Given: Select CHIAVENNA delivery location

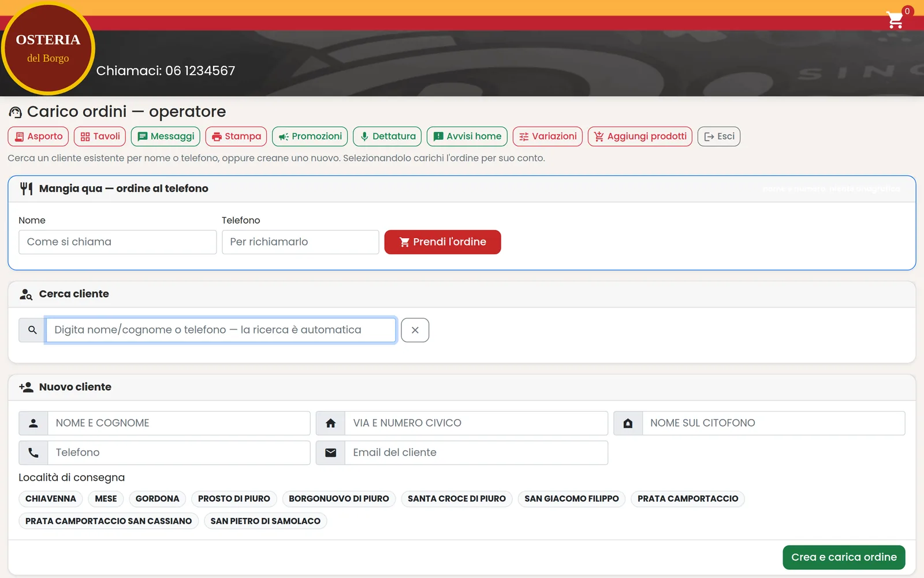Looking at the screenshot, I should (x=51, y=499).
